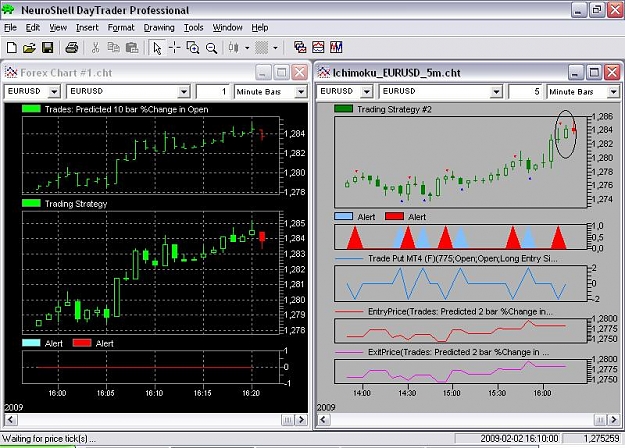Select the zoom-in region tool
This screenshot has height=448, width=625.
click(193, 48)
